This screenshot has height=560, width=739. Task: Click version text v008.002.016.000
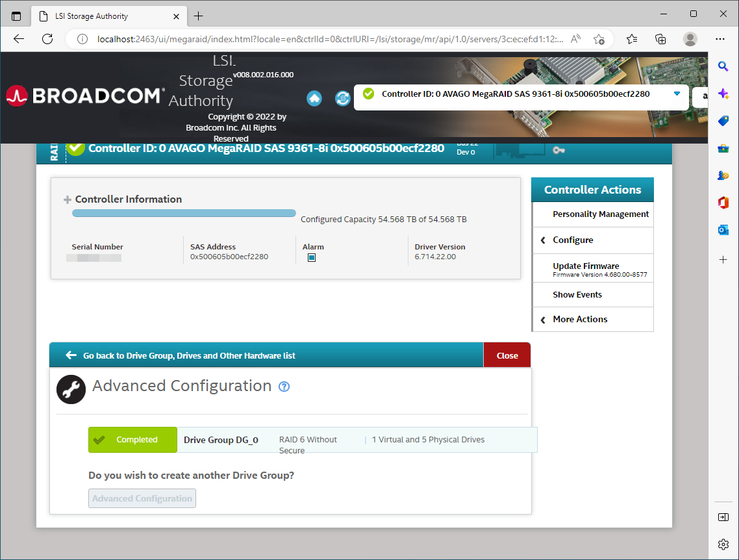coord(264,75)
